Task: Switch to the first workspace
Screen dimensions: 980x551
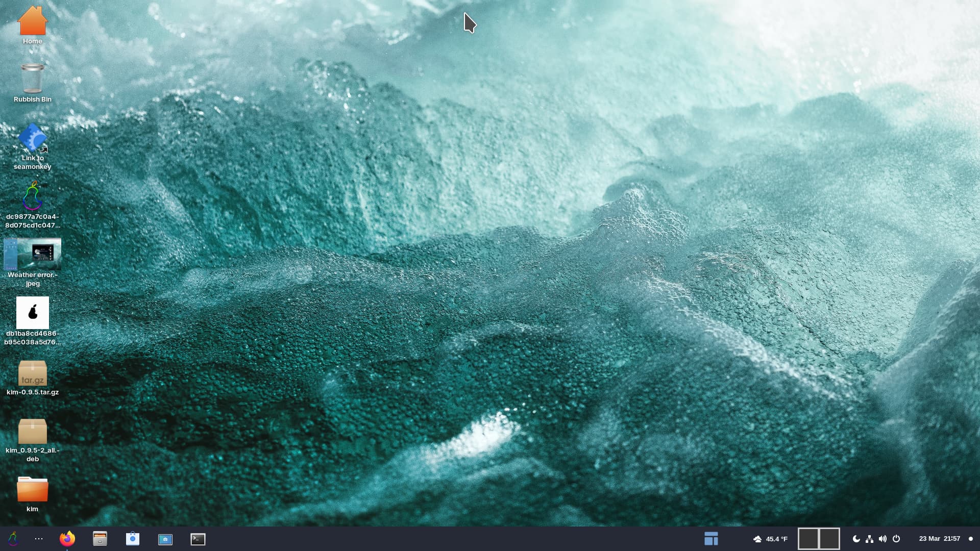Action: tap(808, 539)
